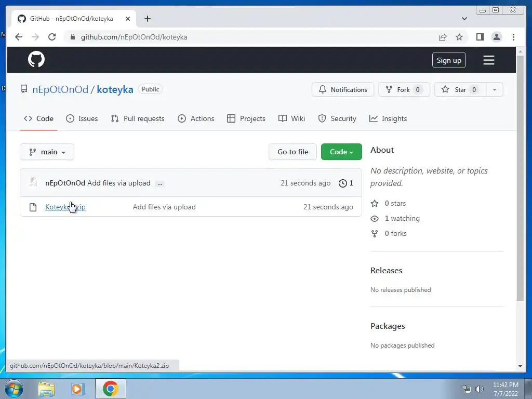Viewport: 532px width, 399px height.
Task: Click the file icon beside Koteyka2.zip
Action: pyautogui.click(x=33, y=207)
